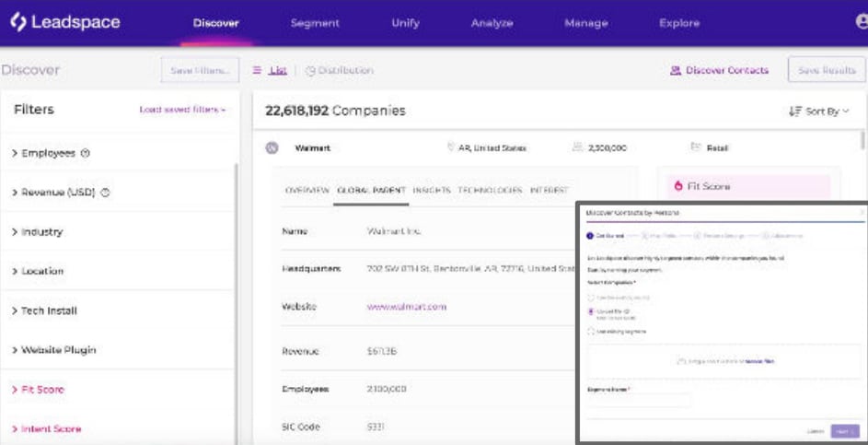Switch to the Insights tab

pos(431,190)
